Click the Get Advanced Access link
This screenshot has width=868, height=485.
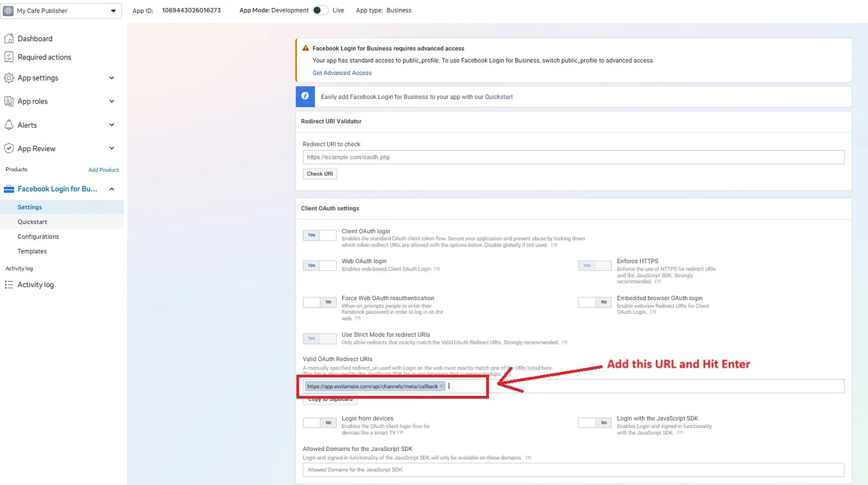(x=342, y=73)
